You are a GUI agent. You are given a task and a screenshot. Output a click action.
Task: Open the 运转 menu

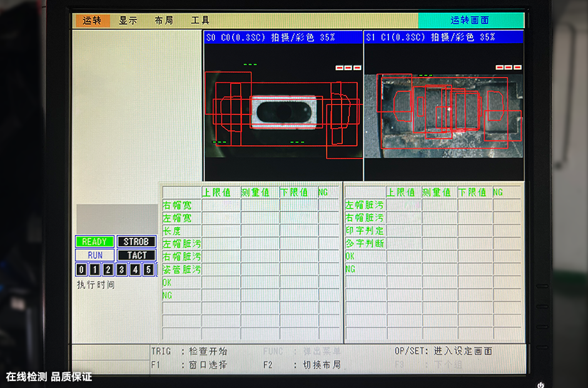(x=92, y=21)
